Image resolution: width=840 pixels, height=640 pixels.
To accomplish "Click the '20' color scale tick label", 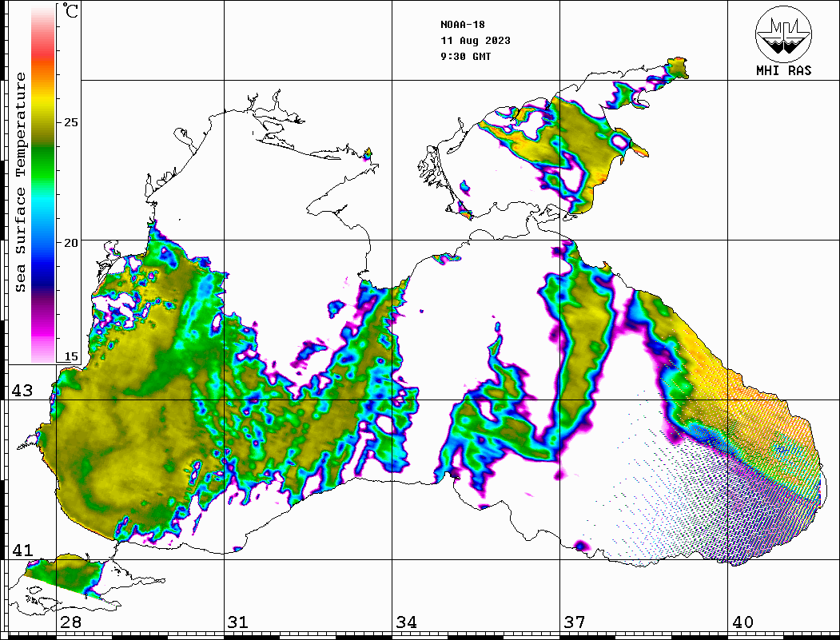I will [x=70, y=243].
